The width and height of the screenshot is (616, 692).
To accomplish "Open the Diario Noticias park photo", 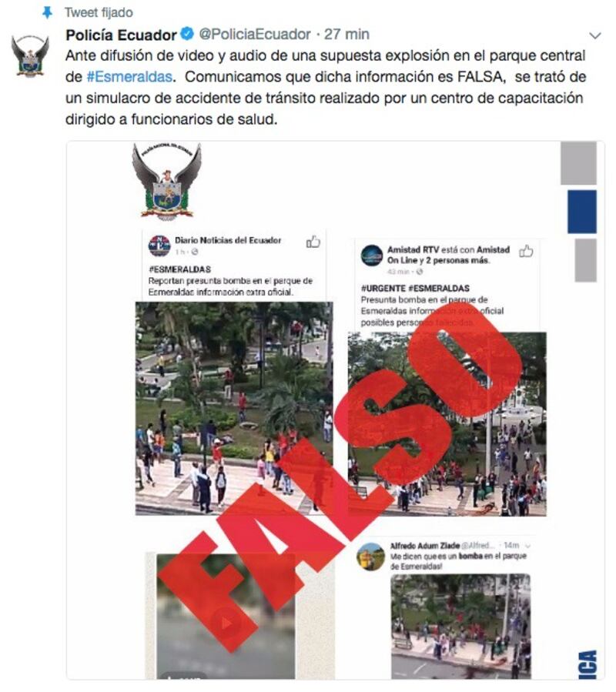I will click(x=234, y=409).
